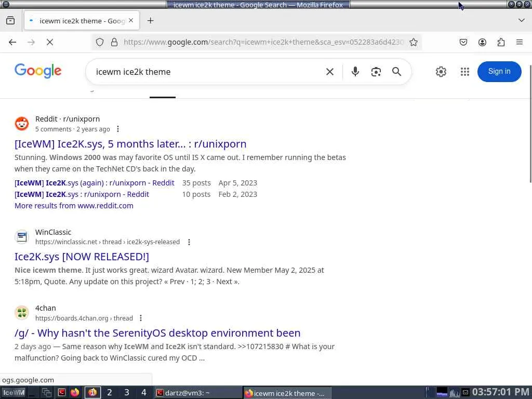Image resolution: width=532 pixels, height=399 pixels.
Task: Open '/g/ - Why hasn't the SerenityOS' result
Action: tap(157, 333)
